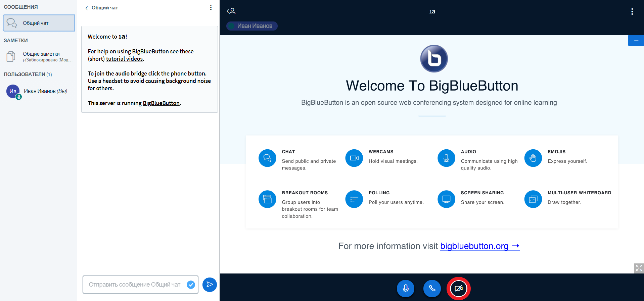644x301 pixels.
Task: Click the BigBlueButton logo
Action: click(x=434, y=59)
